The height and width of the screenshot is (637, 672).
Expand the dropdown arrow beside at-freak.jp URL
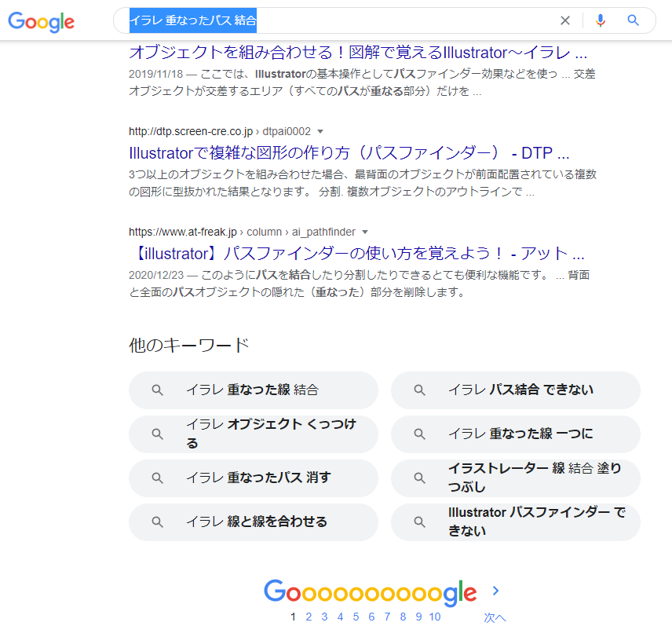365,232
